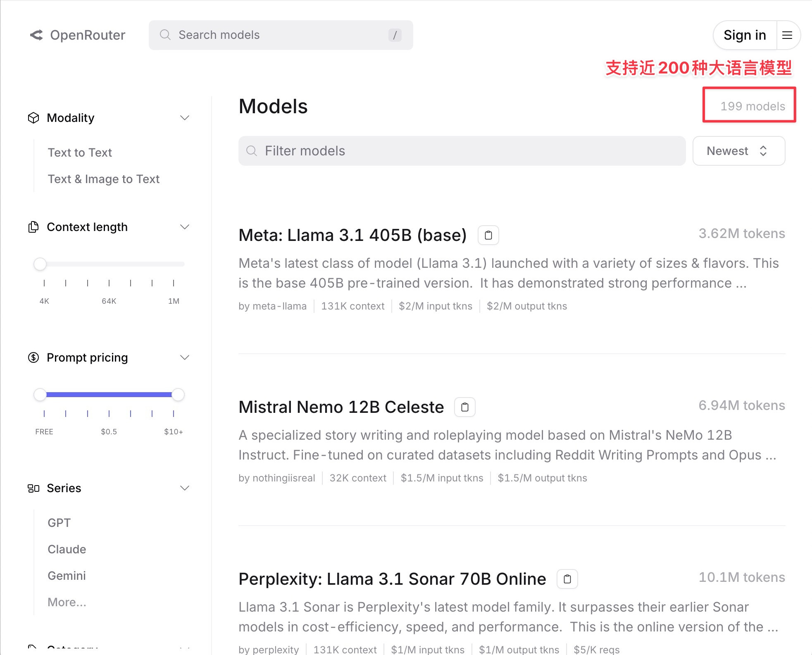812x655 pixels.
Task: Click the Prompt pricing dollar icon
Action: 33,357
